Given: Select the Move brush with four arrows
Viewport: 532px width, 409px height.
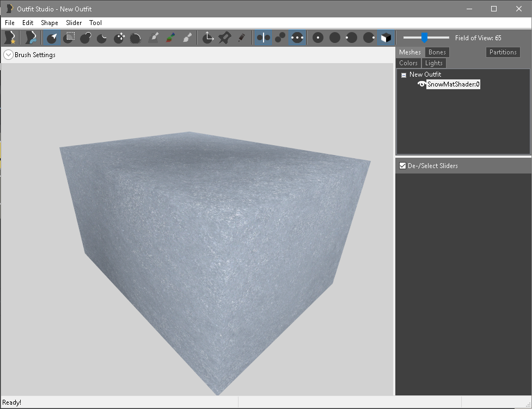Looking at the screenshot, I should (x=119, y=38).
